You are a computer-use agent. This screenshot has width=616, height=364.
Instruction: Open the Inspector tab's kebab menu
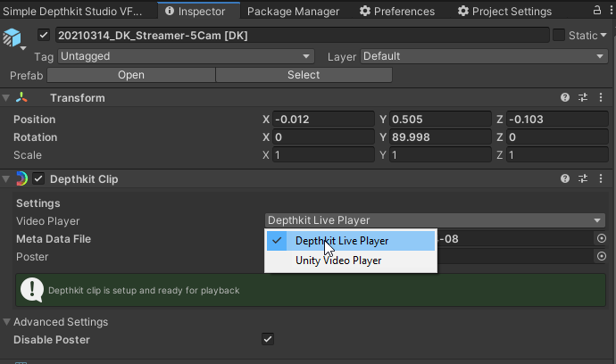pos(612,10)
